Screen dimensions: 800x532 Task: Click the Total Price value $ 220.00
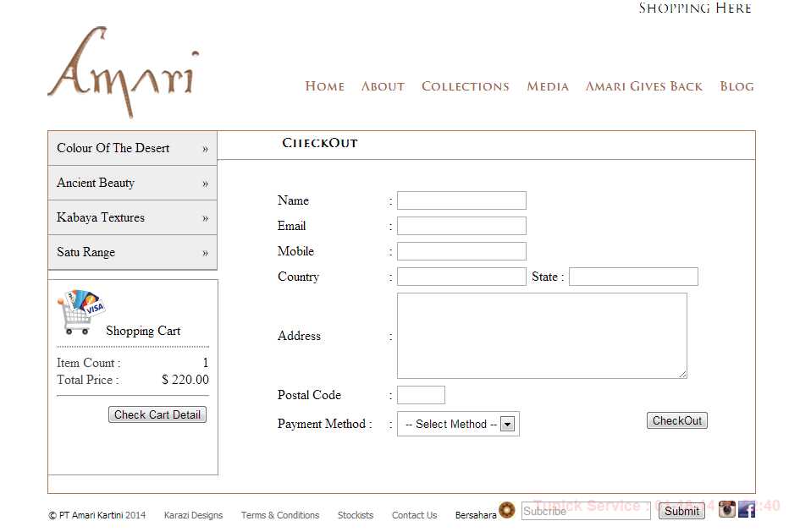(185, 380)
